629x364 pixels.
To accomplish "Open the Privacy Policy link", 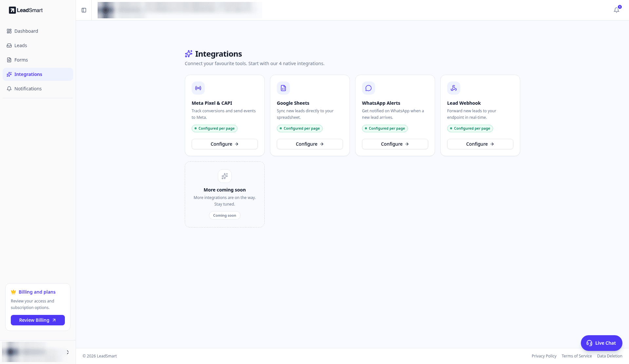I will point(544,356).
